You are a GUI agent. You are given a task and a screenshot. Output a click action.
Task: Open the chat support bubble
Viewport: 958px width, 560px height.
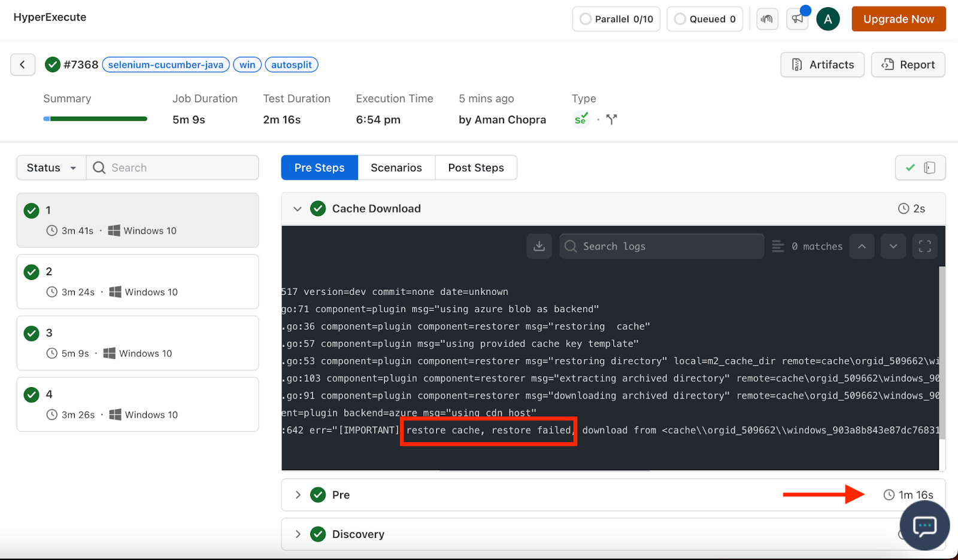coord(924,526)
